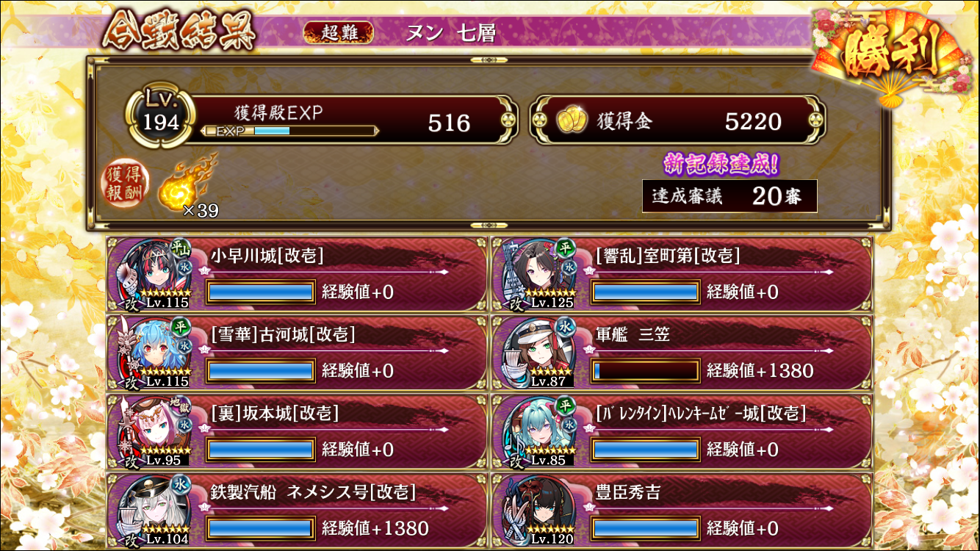Click 軍艦 三笠's experience gauge

(x=646, y=370)
